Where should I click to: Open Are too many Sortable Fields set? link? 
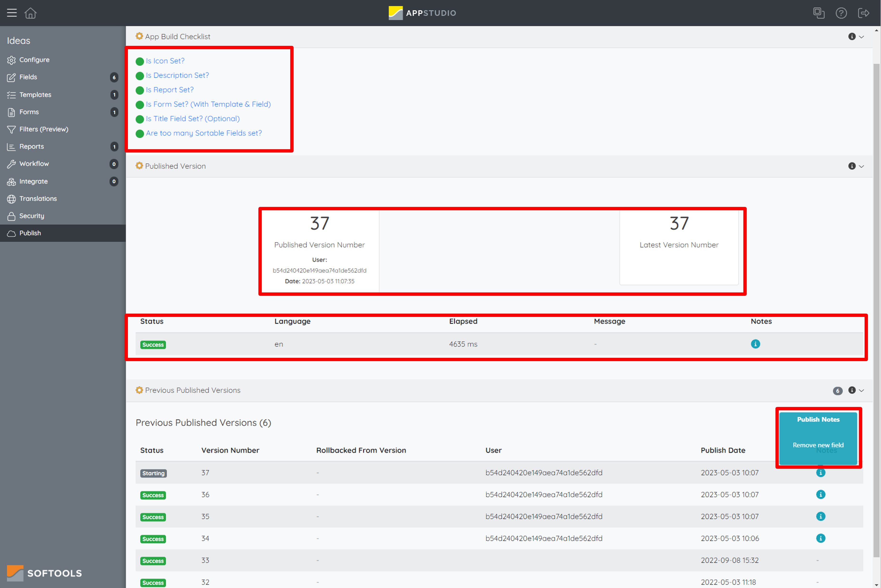click(x=204, y=133)
